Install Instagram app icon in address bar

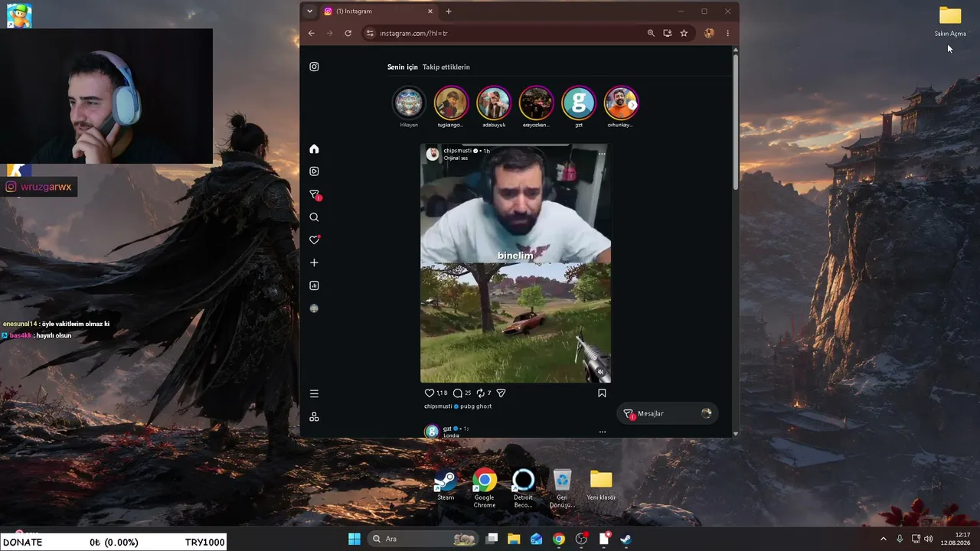pos(668,34)
